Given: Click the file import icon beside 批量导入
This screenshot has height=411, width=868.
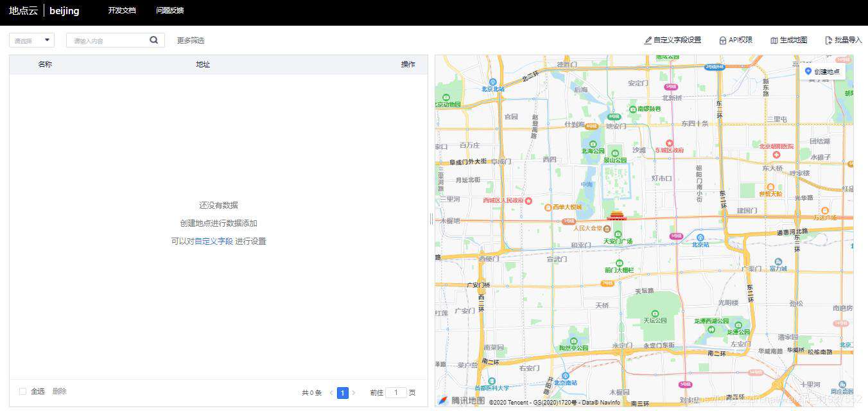Looking at the screenshot, I should pos(829,40).
